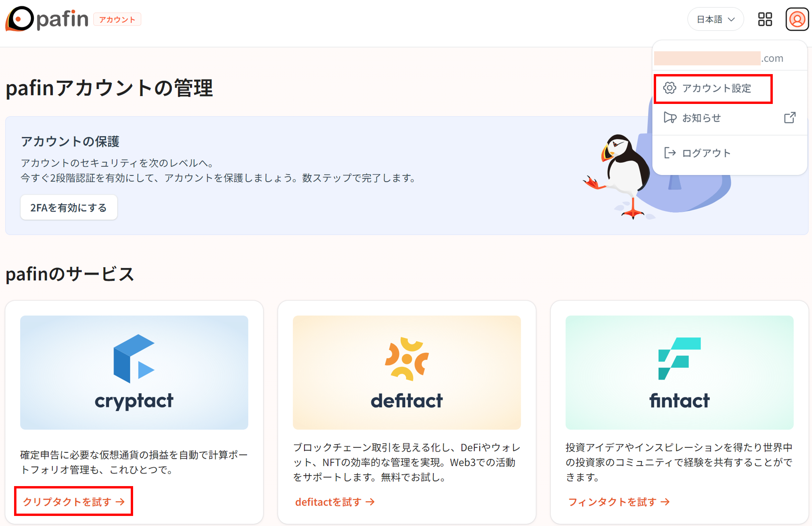This screenshot has height=526, width=812.
Task: Click the アカウント badge next to logo
Action: point(117,19)
